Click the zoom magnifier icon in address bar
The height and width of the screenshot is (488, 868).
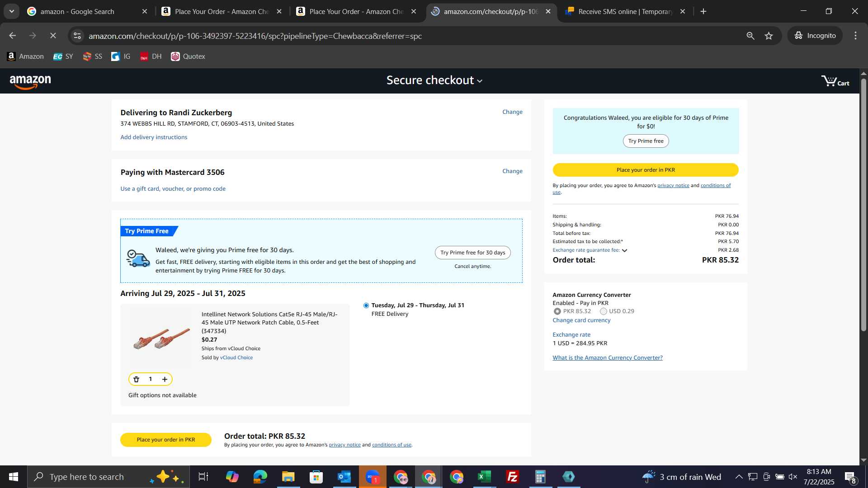750,36
